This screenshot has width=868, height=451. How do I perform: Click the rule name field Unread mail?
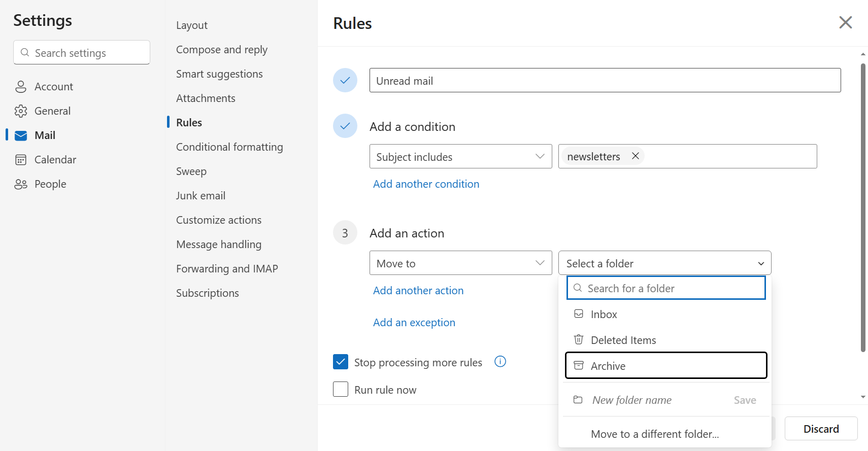(605, 80)
